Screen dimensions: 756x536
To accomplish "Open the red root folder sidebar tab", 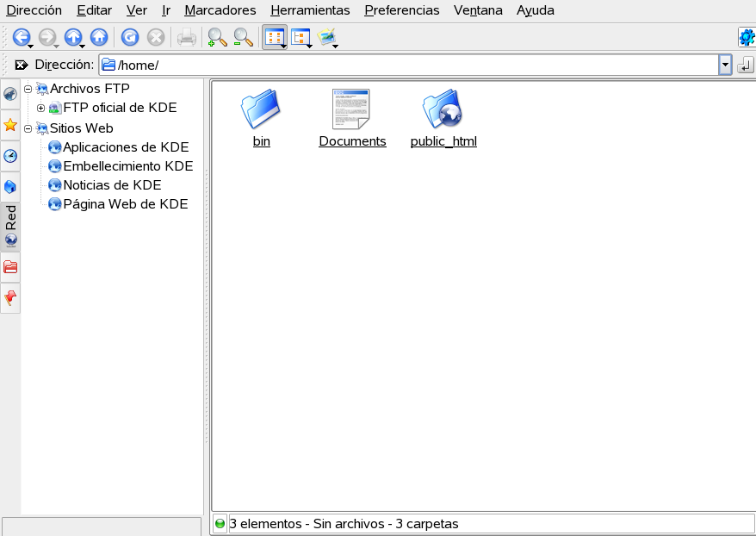I will click(10, 267).
